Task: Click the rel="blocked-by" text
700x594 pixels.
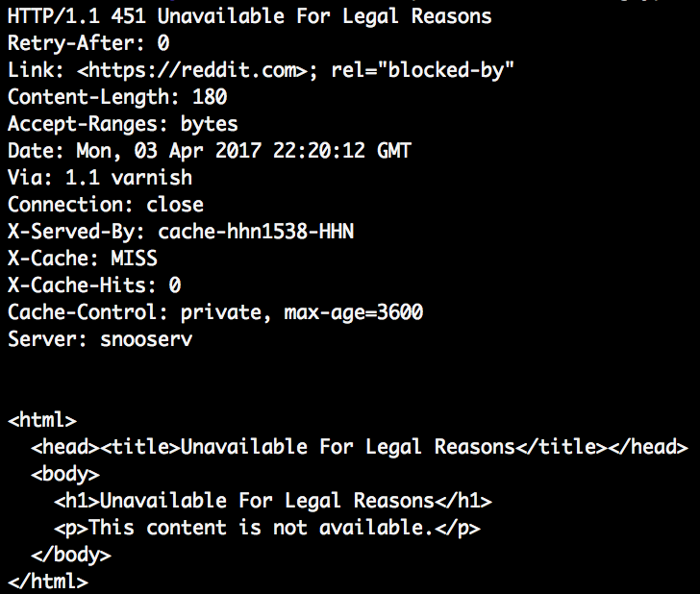Action: [422, 70]
